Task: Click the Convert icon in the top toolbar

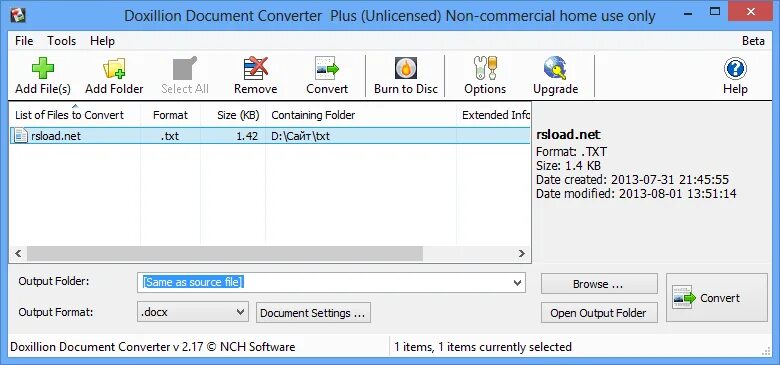Action: tap(327, 68)
